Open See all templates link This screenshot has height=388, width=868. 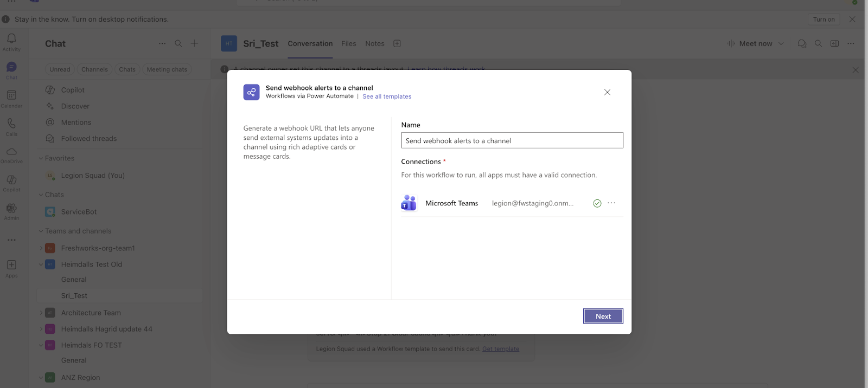point(387,96)
